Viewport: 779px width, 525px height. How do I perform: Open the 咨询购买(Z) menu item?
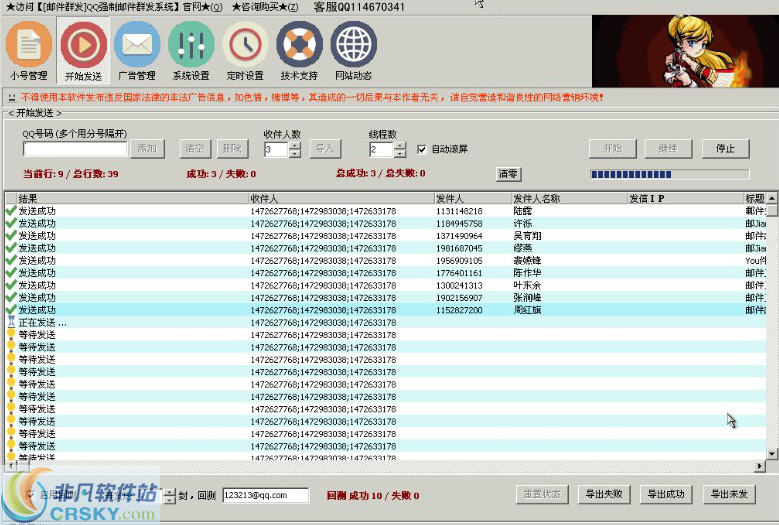click(x=265, y=7)
